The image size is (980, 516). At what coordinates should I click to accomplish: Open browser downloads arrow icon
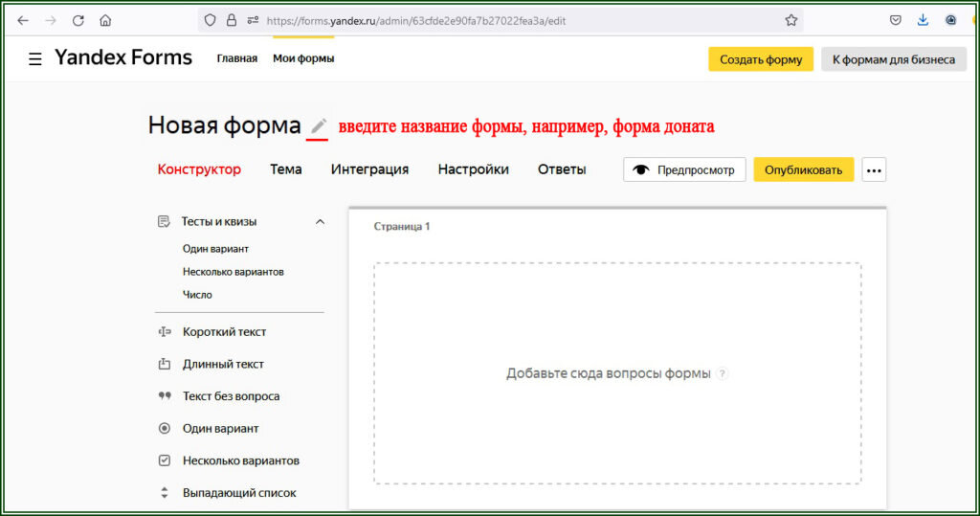pyautogui.click(x=924, y=21)
